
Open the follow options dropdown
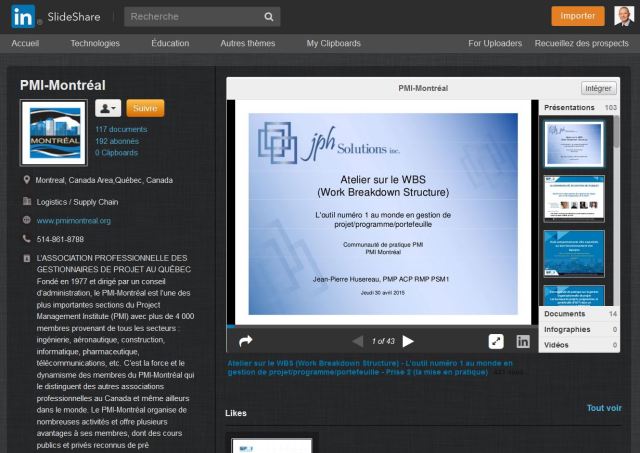click(x=108, y=108)
